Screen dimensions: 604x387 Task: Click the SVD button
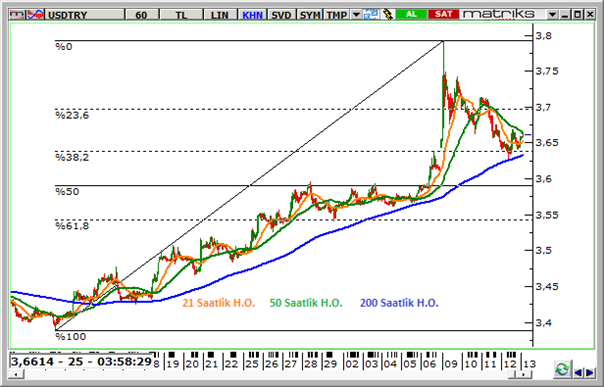[x=281, y=15]
